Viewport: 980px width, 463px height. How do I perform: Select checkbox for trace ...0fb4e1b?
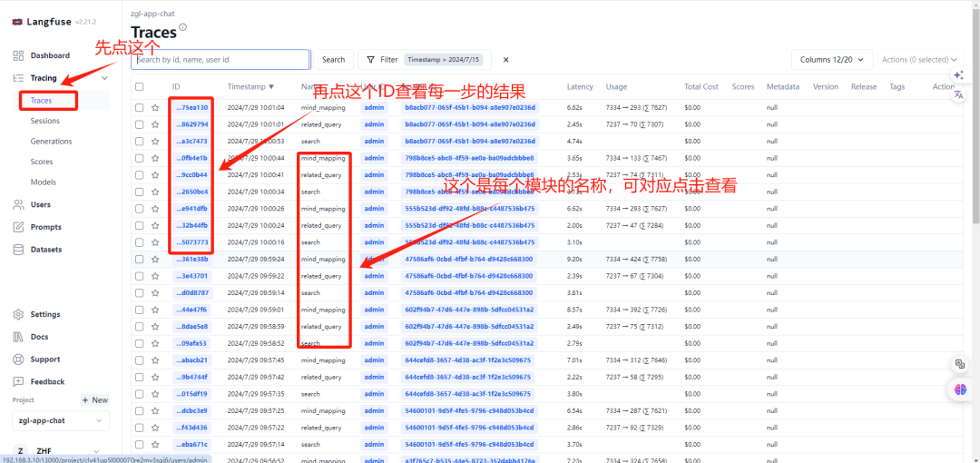[x=140, y=158]
